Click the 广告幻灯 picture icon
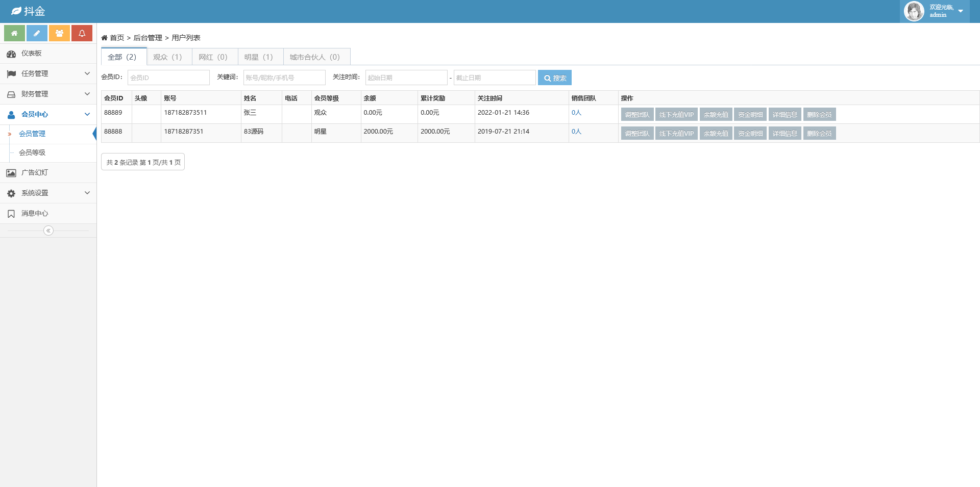The image size is (980, 487). coord(11,173)
